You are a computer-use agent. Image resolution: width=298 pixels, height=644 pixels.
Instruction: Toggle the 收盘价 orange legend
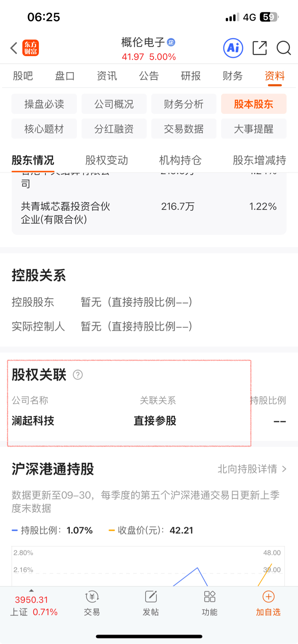point(151,530)
